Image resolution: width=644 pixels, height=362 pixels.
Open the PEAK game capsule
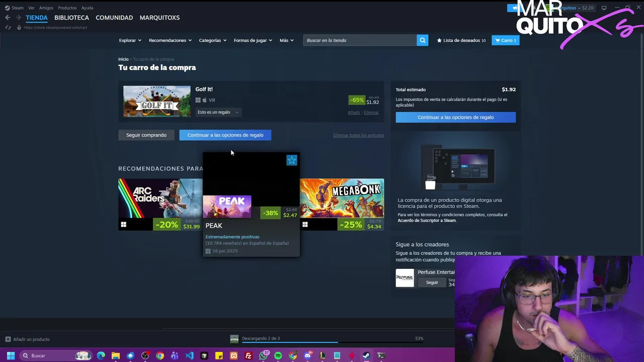[x=227, y=207]
